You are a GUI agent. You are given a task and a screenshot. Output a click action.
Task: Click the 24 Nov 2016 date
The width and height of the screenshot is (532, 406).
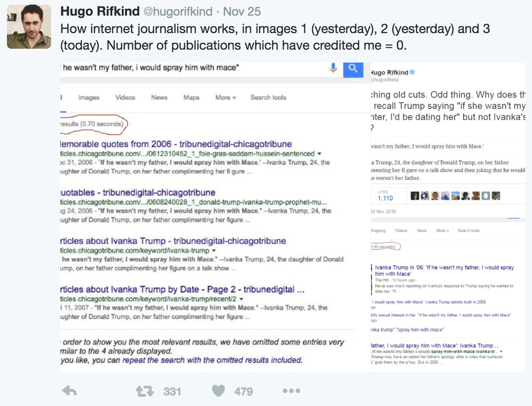click(383, 212)
